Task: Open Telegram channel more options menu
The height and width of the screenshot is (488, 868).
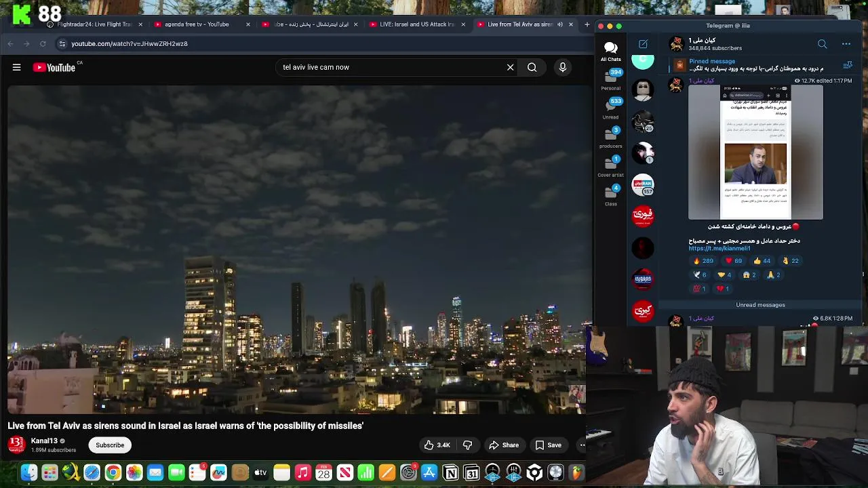Action: (x=846, y=44)
